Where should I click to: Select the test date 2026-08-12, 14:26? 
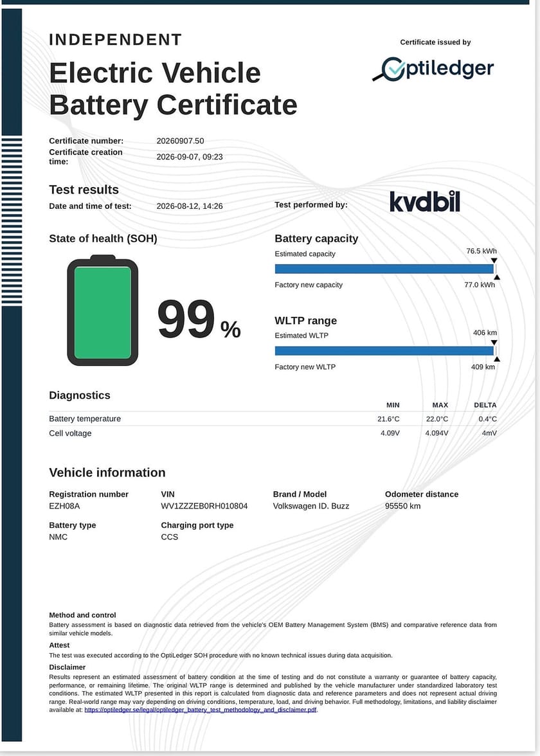tap(190, 206)
